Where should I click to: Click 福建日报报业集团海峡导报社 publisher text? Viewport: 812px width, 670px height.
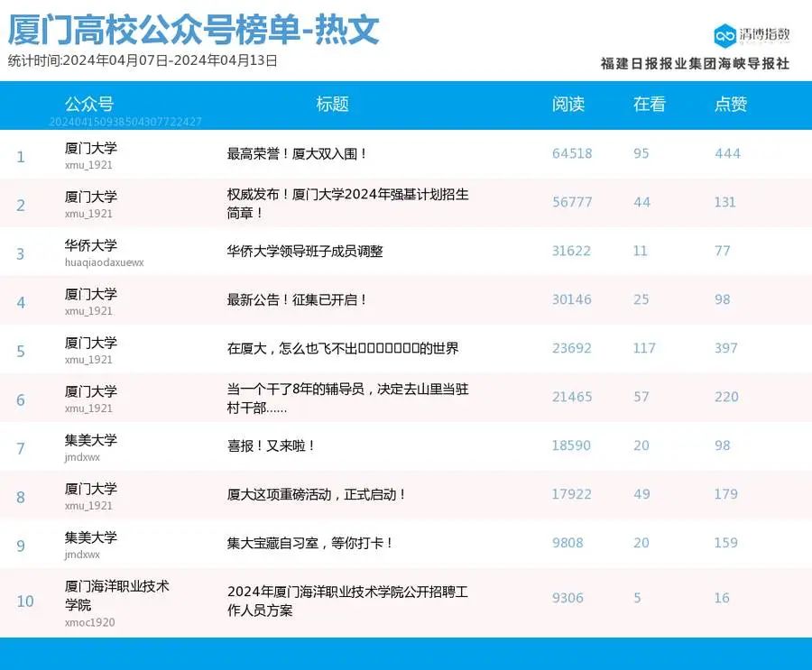[695, 64]
